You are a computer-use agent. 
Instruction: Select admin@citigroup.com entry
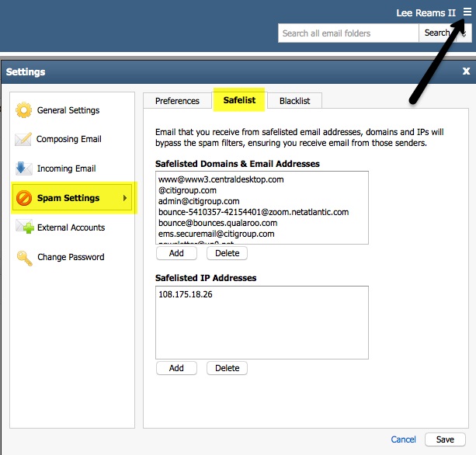pyautogui.click(x=199, y=201)
